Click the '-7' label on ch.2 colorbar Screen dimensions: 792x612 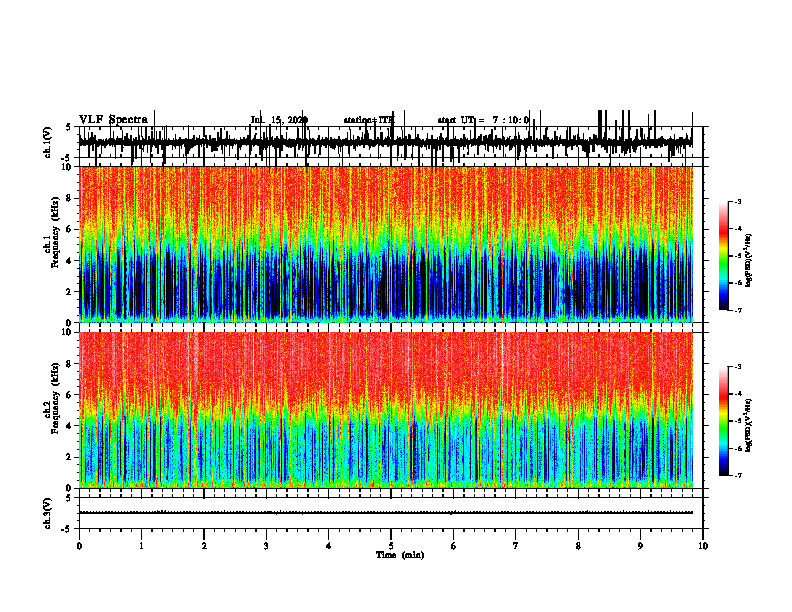pos(738,475)
